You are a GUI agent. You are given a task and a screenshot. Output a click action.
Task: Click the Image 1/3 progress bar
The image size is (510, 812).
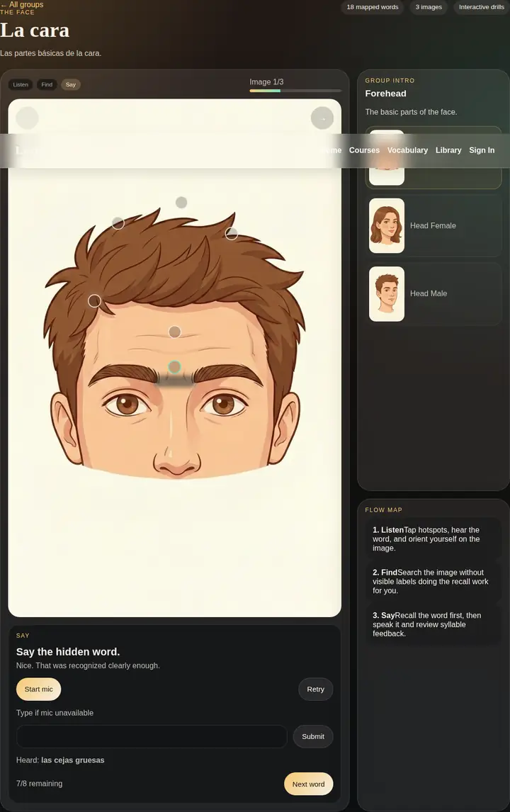295,91
